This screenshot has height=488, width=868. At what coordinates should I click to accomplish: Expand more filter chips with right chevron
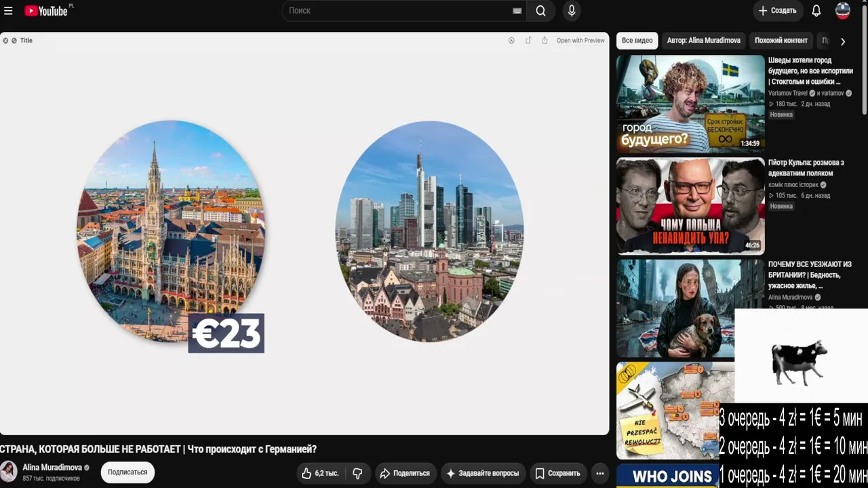[x=843, y=41]
